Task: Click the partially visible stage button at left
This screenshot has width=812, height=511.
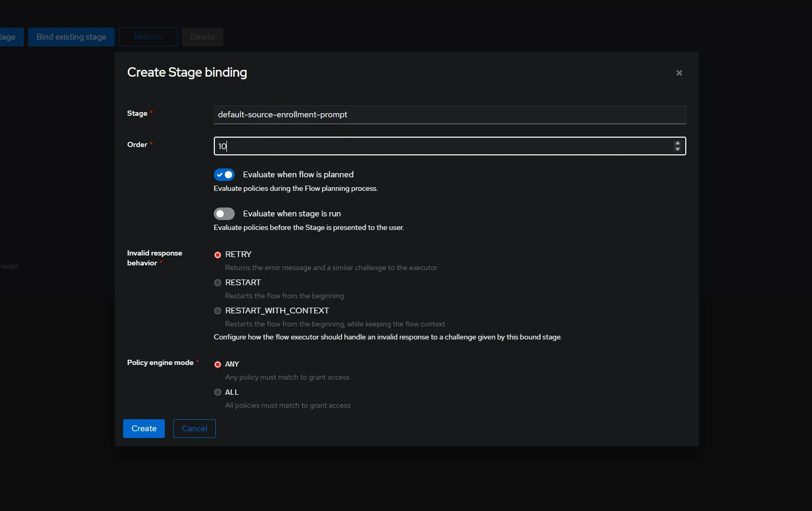Action: click(x=9, y=37)
